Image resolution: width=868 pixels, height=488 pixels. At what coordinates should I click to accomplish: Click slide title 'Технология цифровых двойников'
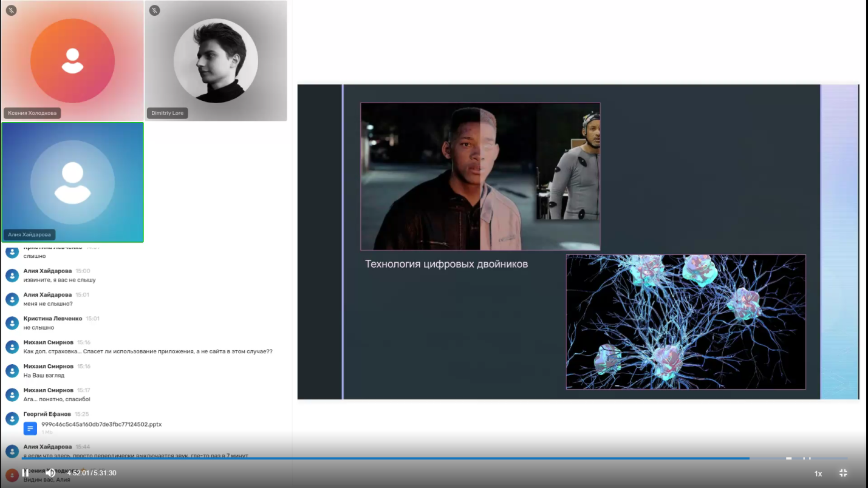pos(446,264)
